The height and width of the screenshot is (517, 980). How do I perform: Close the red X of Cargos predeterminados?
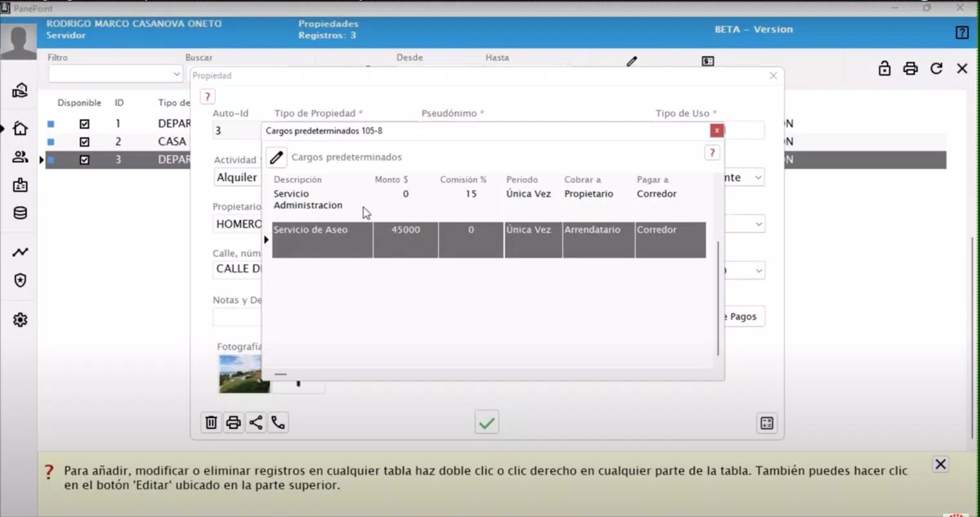pyautogui.click(x=716, y=131)
